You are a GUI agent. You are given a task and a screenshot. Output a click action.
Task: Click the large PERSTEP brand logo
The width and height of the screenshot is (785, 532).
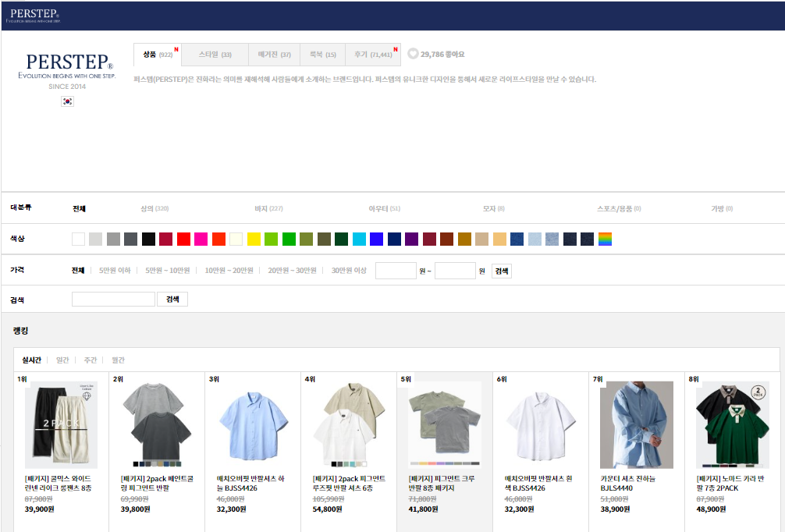pos(67,66)
